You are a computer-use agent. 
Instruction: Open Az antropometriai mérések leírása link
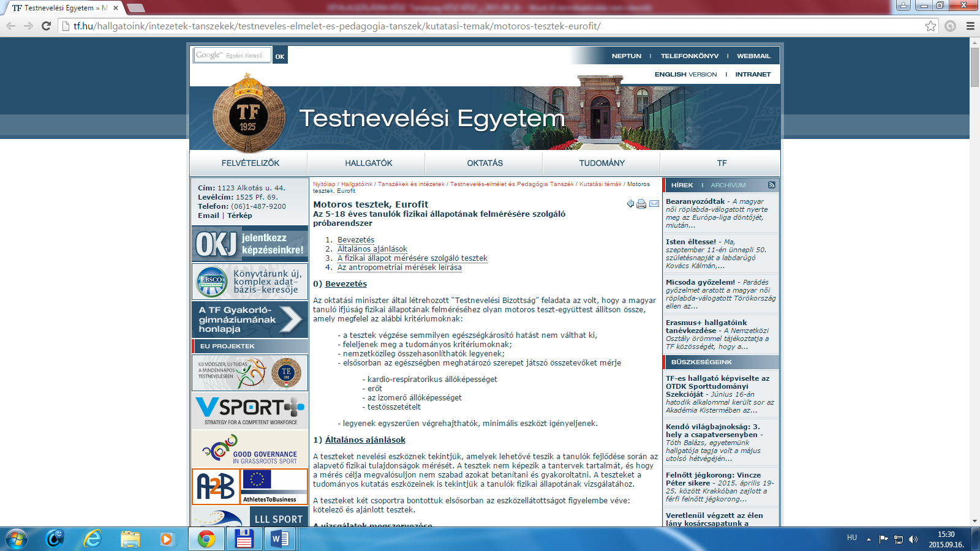click(399, 268)
